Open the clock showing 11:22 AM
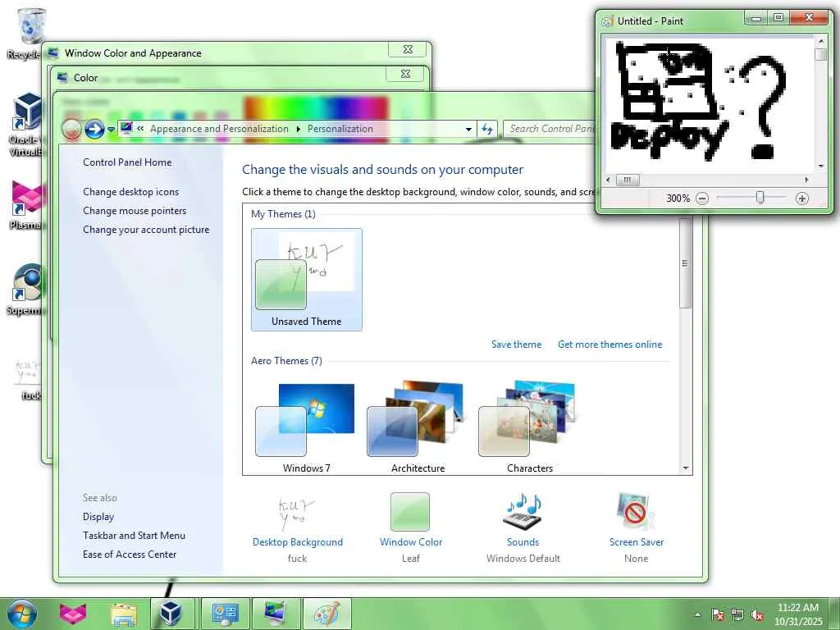 coord(798,614)
